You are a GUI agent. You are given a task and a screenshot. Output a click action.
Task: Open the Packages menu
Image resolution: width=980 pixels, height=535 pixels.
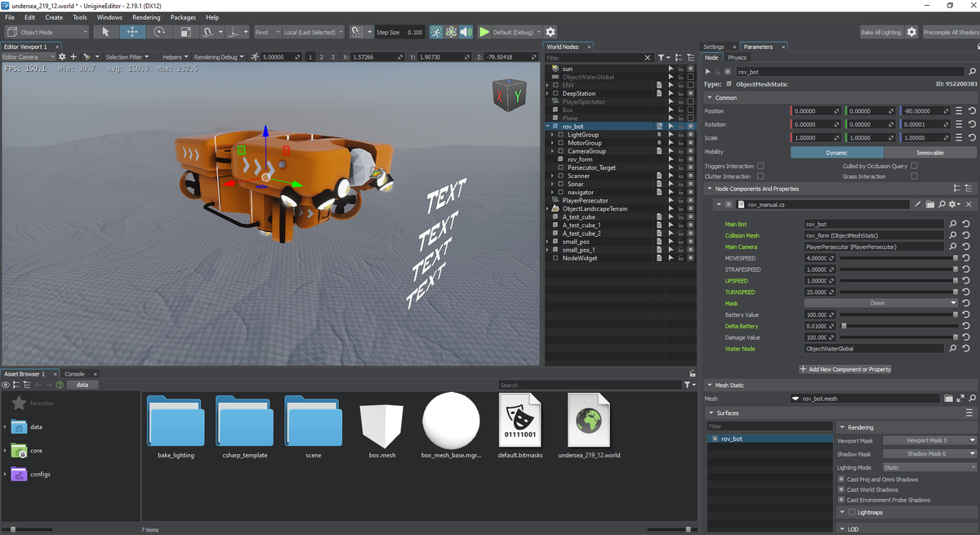coord(183,17)
